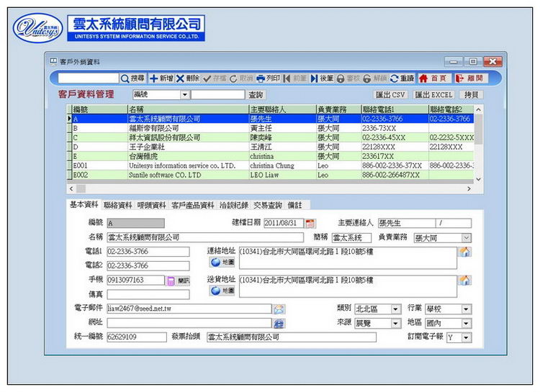
Task: Expand the 行業 dropdown showing 學校
Action: [x=467, y=309]
